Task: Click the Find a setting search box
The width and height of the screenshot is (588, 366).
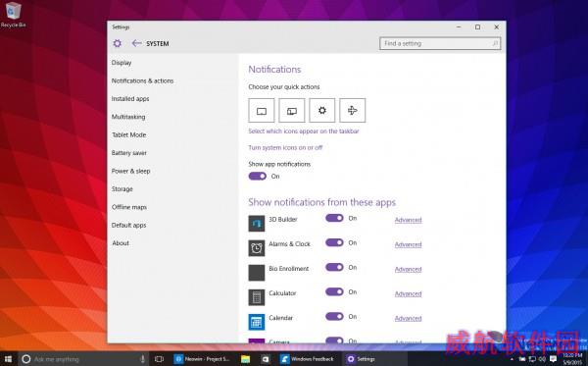Action: tap(440, 43)
